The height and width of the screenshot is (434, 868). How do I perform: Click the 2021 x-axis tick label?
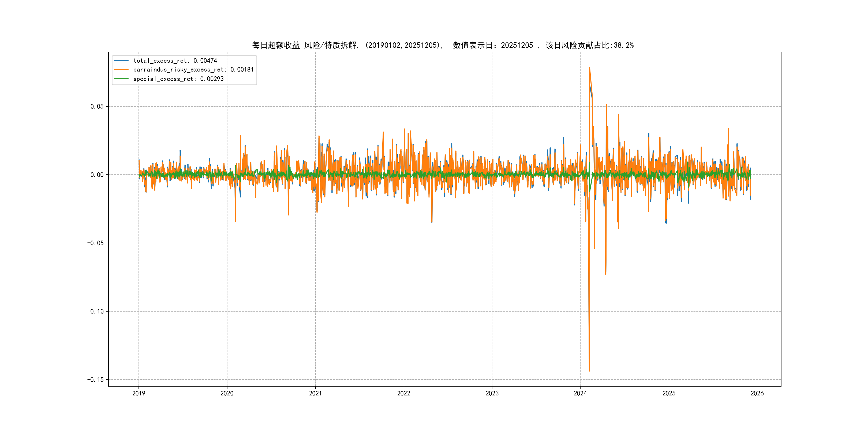315,393
